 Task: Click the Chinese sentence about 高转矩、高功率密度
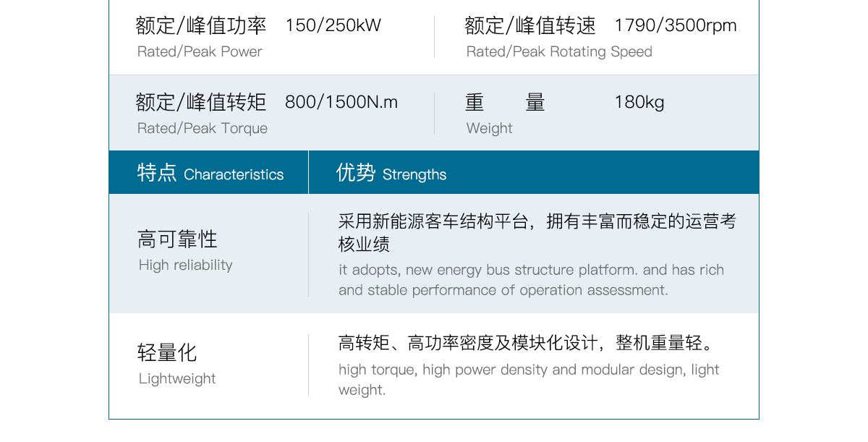tap(526, 343)
